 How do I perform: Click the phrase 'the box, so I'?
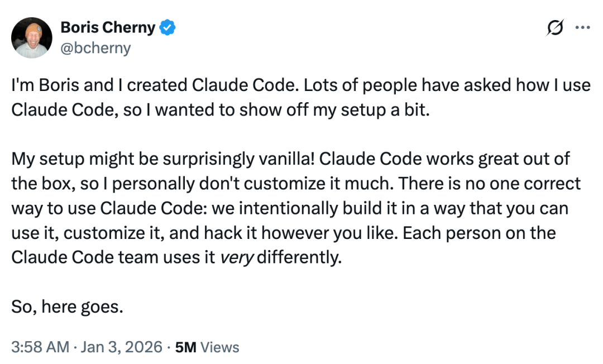click(60, 184)
